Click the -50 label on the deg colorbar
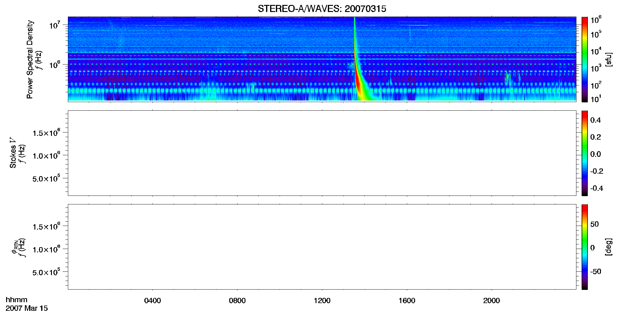This screenshot has width=644, height=332. (x=596, y=272)
